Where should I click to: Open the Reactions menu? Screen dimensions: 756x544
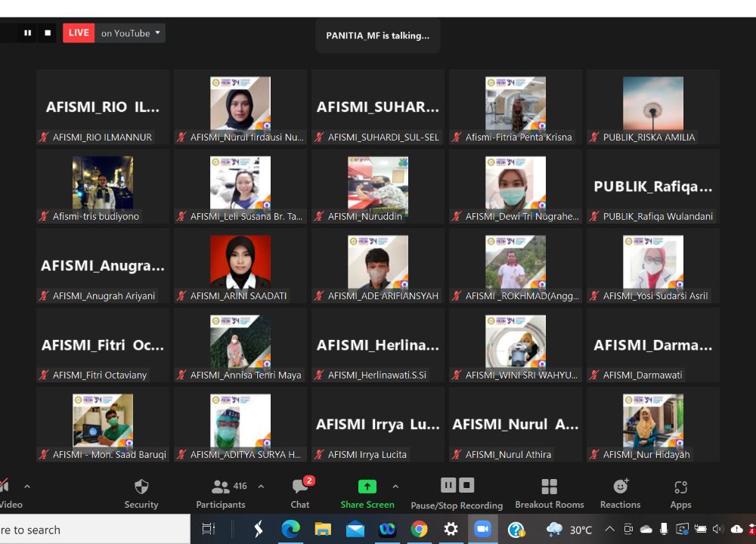pyautogui.click(x=621, y=493)
